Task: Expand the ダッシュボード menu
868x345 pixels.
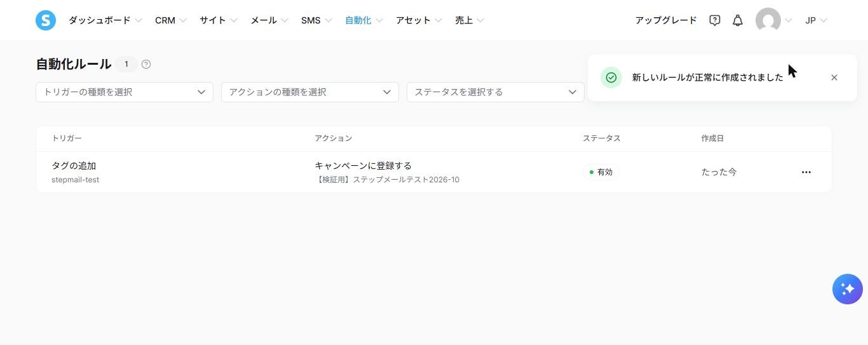Action: pyautogui.click(x=105, y=20)
